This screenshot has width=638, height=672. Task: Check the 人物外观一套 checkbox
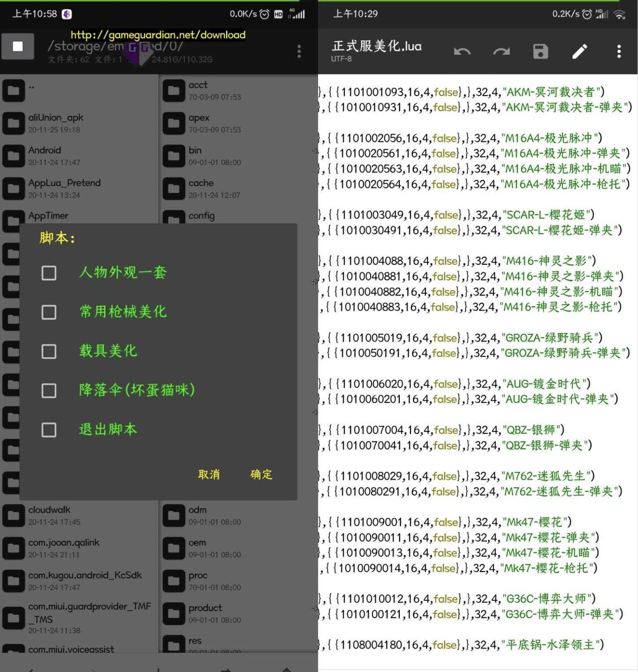49,273
